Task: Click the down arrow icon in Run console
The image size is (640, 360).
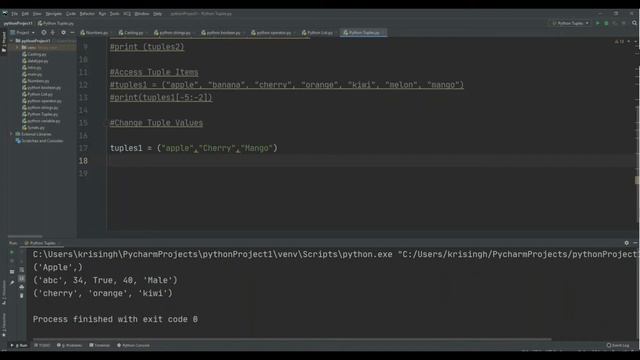Action: 22,261
